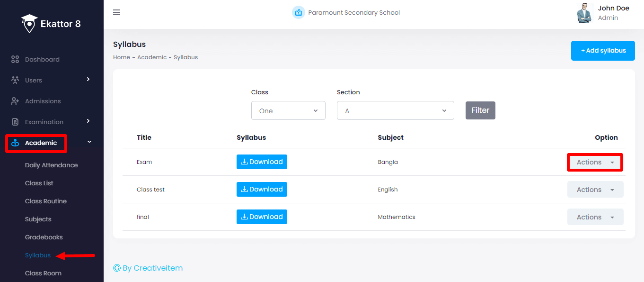
Task: Click the Ekattor 8 graduation cap logo
Action: pyautogui.click(x=29, y=23)
